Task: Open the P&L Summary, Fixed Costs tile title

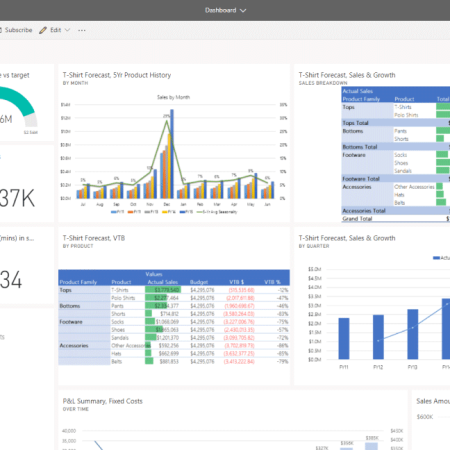Action: point(103,401)
